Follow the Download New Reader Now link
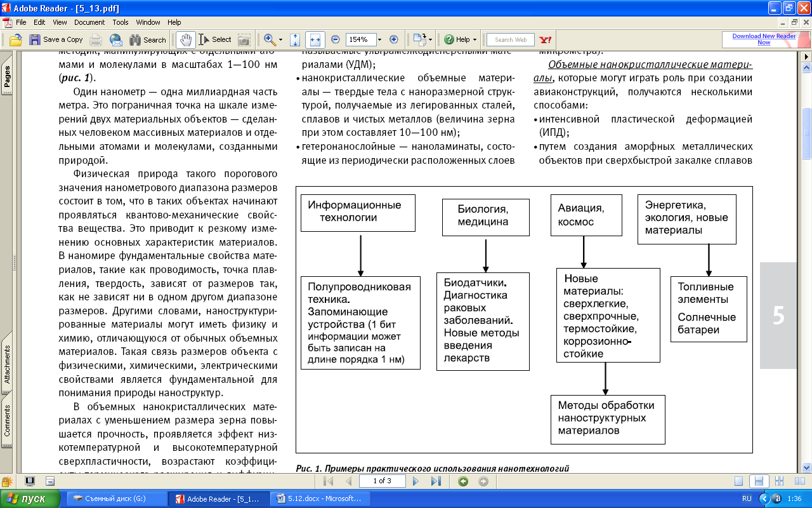Image resolution: width=812 pixels, height=508 pixels. coord(764,39)
